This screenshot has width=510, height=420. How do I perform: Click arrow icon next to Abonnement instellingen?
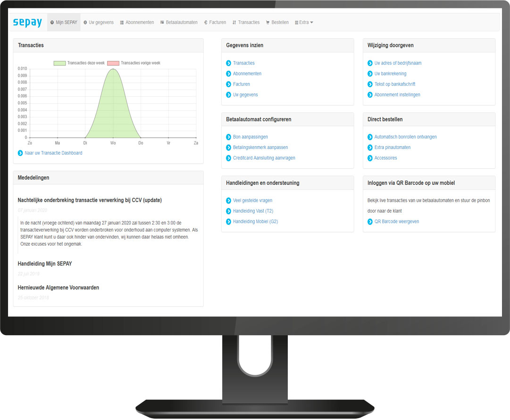click(370, 95)
